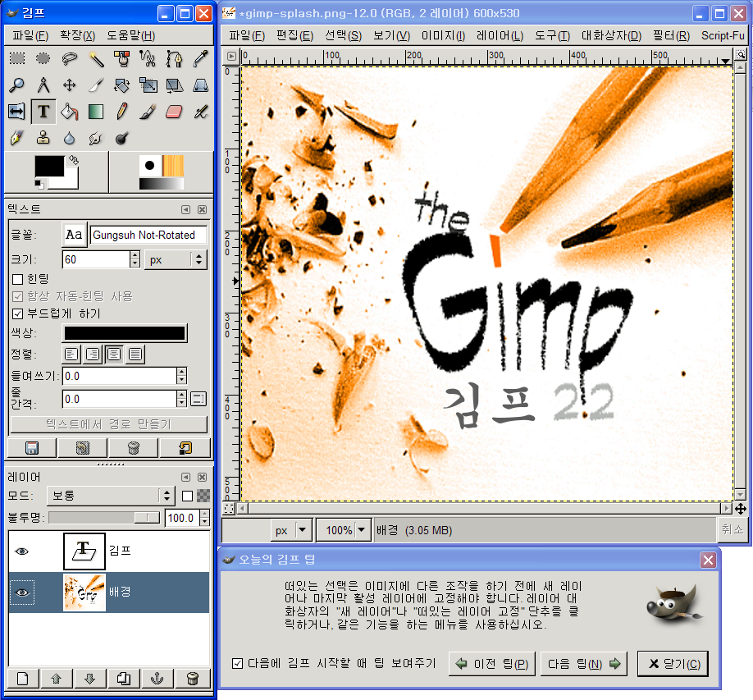Select the Paths tool
Image resolution: width=753 pixels, height=700 pixels.
coord(175,58)
